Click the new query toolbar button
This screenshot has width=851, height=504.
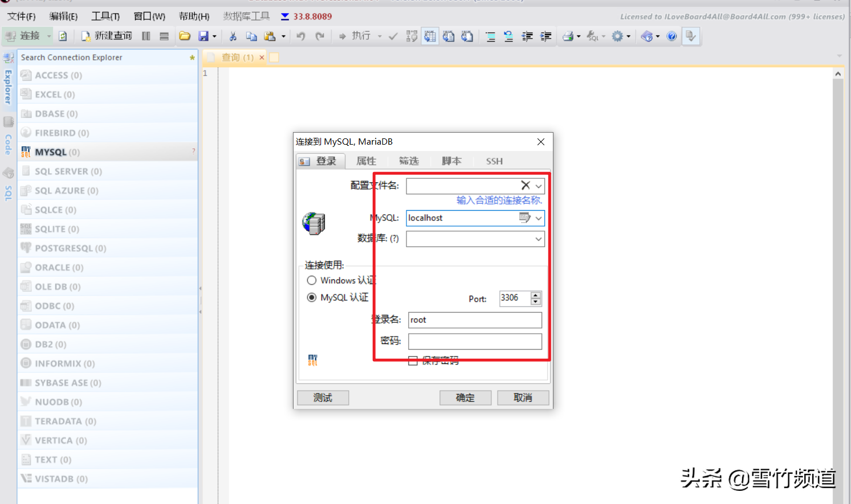coord(107,36)
